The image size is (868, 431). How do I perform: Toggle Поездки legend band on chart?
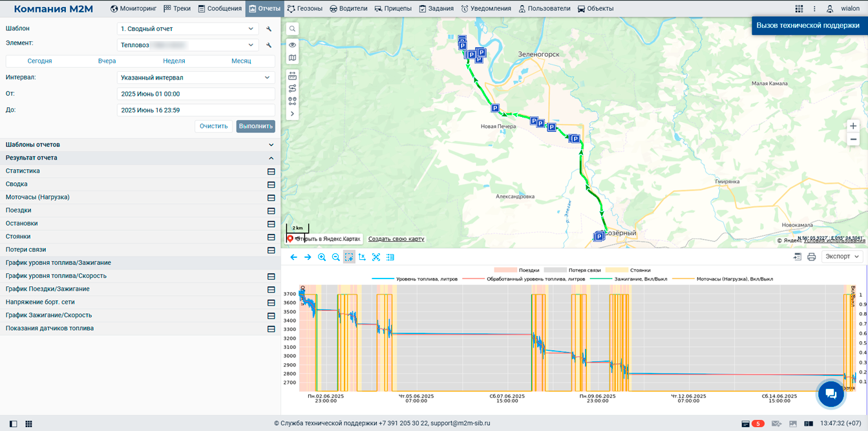click(516, 270)
